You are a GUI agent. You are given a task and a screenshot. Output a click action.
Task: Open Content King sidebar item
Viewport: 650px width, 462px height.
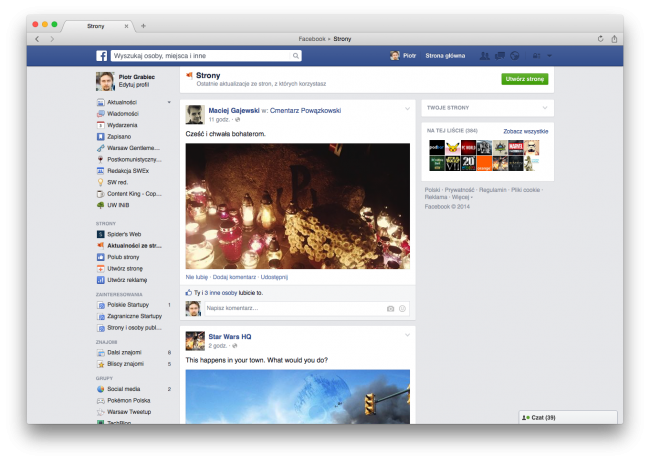(x=134, y=194)
